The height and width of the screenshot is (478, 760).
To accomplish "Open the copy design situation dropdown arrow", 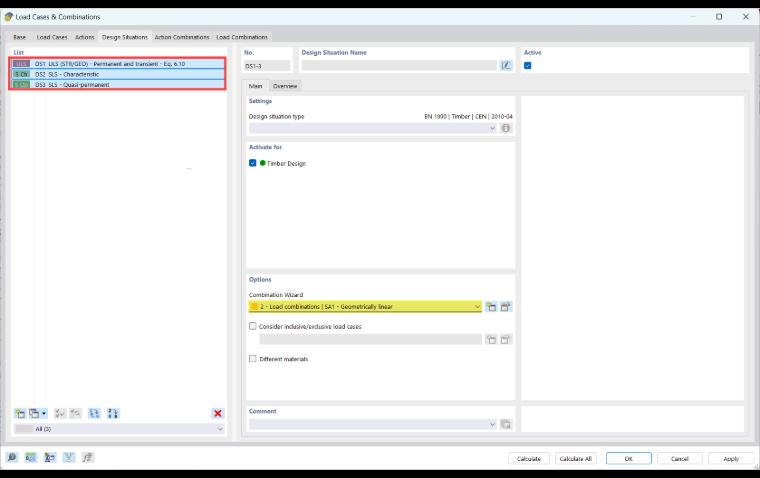I will pyautogui.click(x=44, y=414).
